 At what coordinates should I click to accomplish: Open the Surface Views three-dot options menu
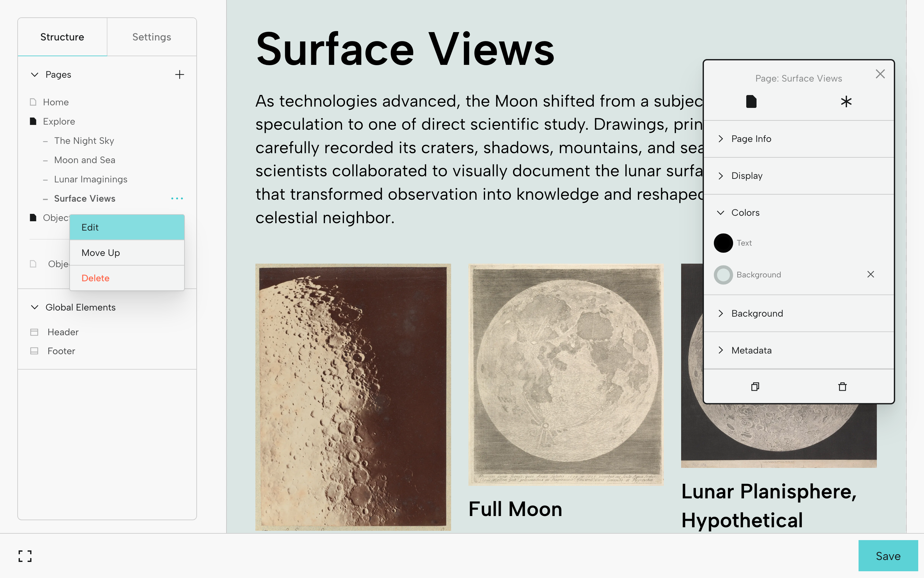(177, 198)
